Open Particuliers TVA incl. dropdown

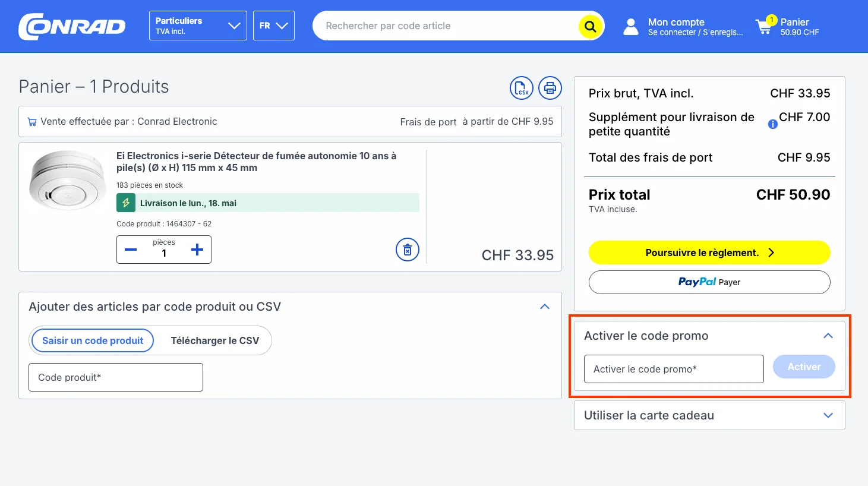pyautogui.click(x=198, y=26)
